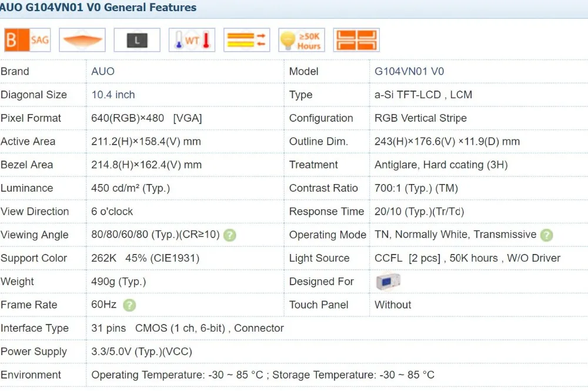Click the 'Outline Dim.' column label
This screenshot has height=391, width=588.
[x=318, y=141]
